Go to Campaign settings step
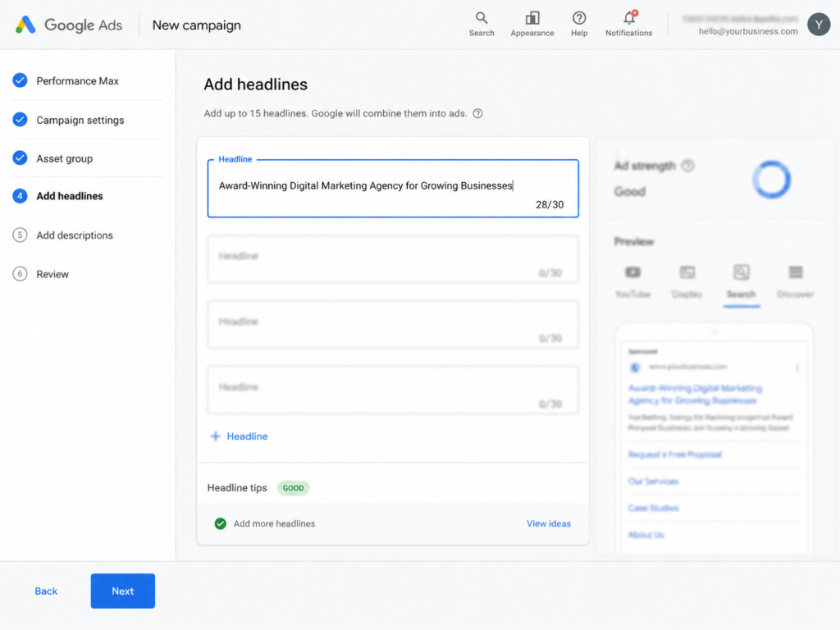This screenshot has height=630, width=840. pyautogui.click(x=80, y=120)
